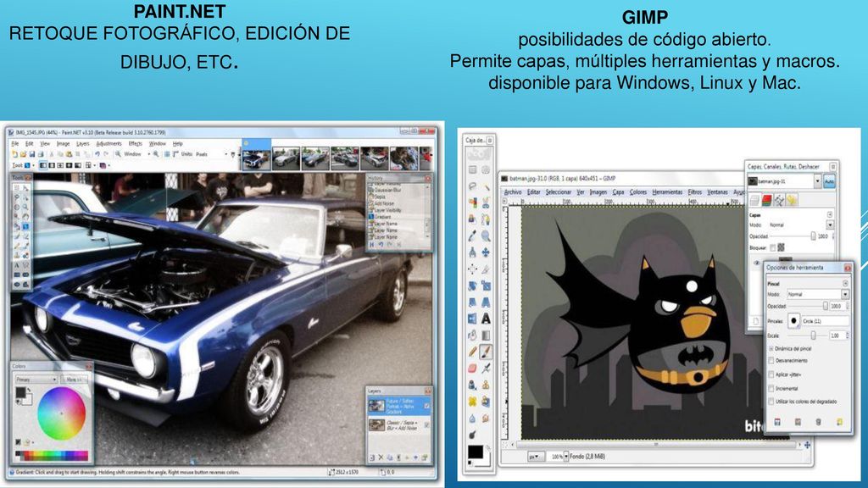Toggle visibility checkbox of Classic Sepia layer
This screenshot has width=868, height=488.
pyautogui.click(x=427, y=425)
